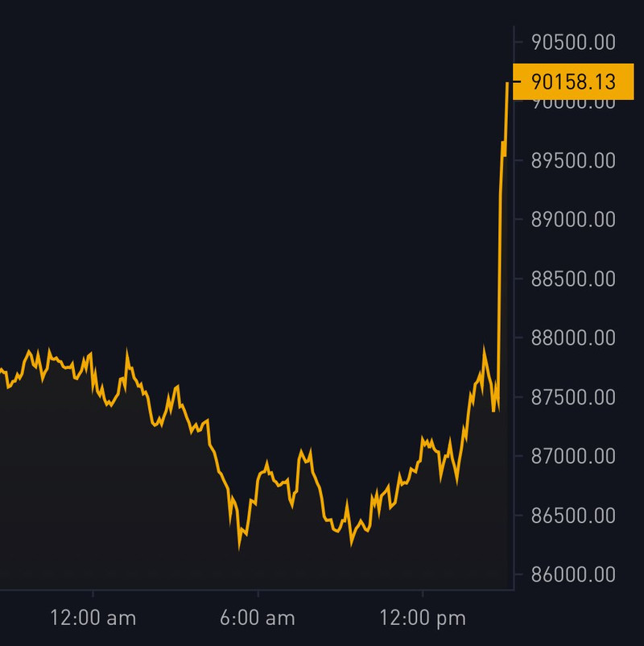This screenshot has height=646, width=644.
Task: Click the 12:00 pm time axis label
Action: (x=423, y=619)
